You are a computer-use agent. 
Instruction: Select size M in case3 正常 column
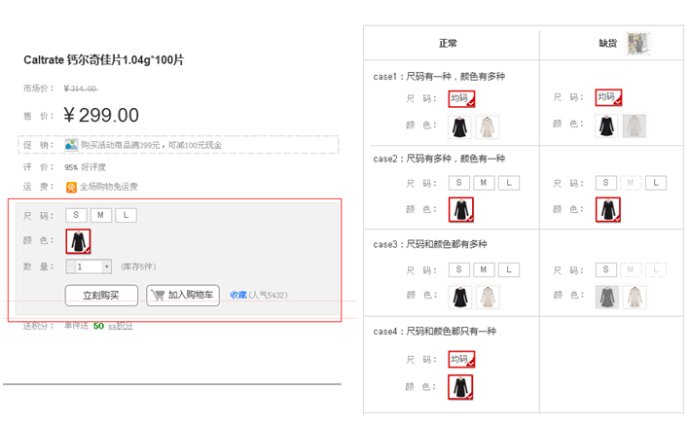coord(484,269)
